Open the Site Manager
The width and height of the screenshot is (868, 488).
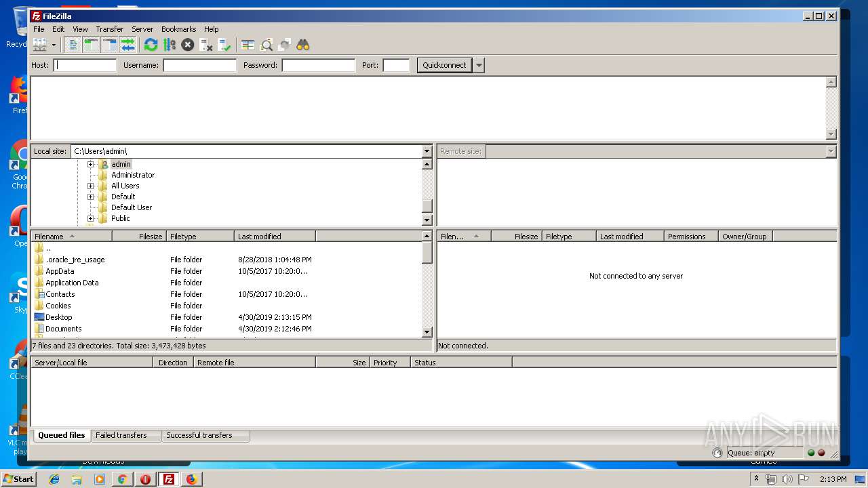(x=40, y=45)
